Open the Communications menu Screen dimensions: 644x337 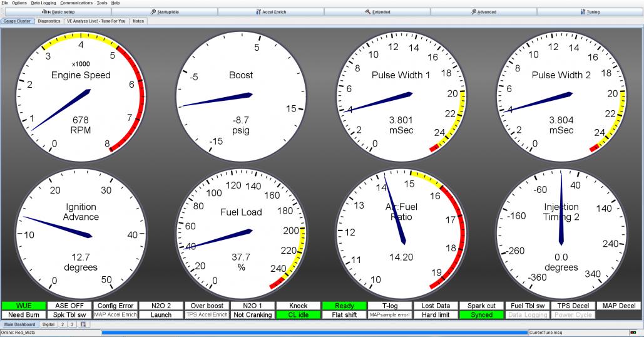(x=76, y=3)
